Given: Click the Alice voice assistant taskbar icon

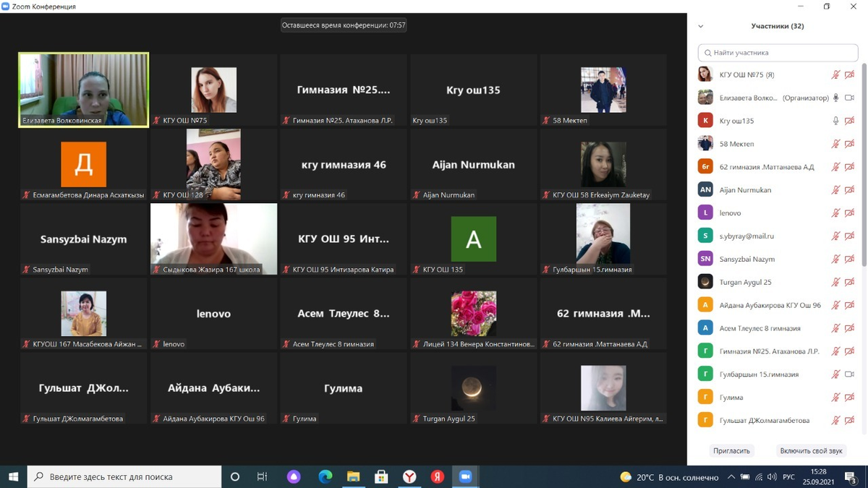Looking at the screenshot, I should point(294,477).
